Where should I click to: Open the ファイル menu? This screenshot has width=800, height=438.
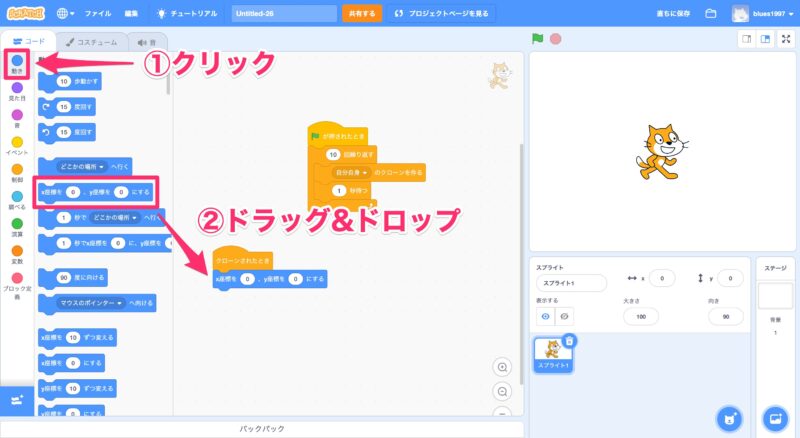pos(98,14)
